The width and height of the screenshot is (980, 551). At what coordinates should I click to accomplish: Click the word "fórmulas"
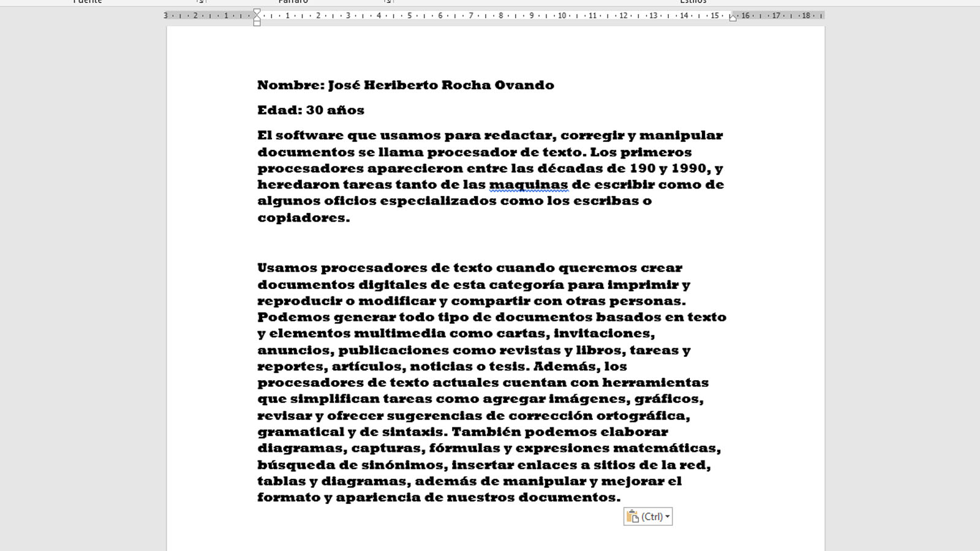(x=465, y=449)
